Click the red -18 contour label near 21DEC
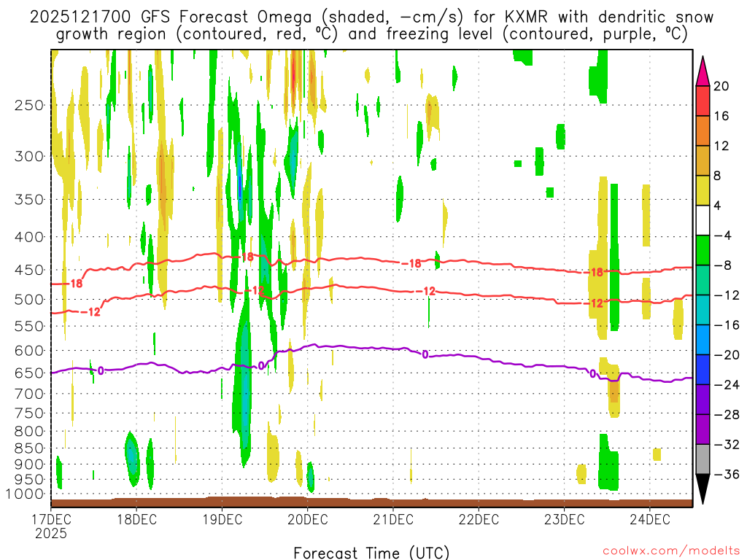Viewport: 747px width, 560px height. tap(411, 263)
